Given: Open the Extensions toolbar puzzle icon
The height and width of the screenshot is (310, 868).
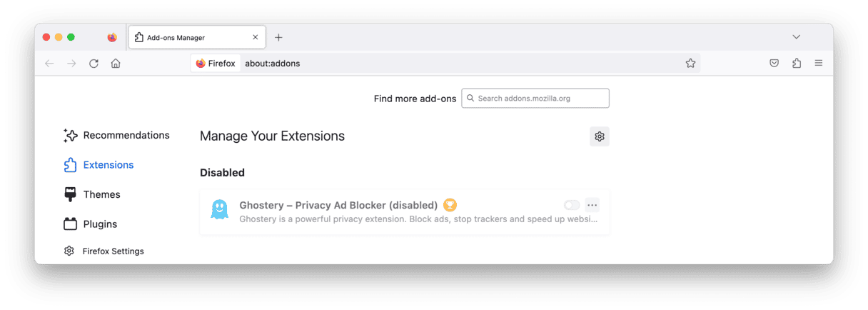Looking at the screenshot, I should 797,64.
